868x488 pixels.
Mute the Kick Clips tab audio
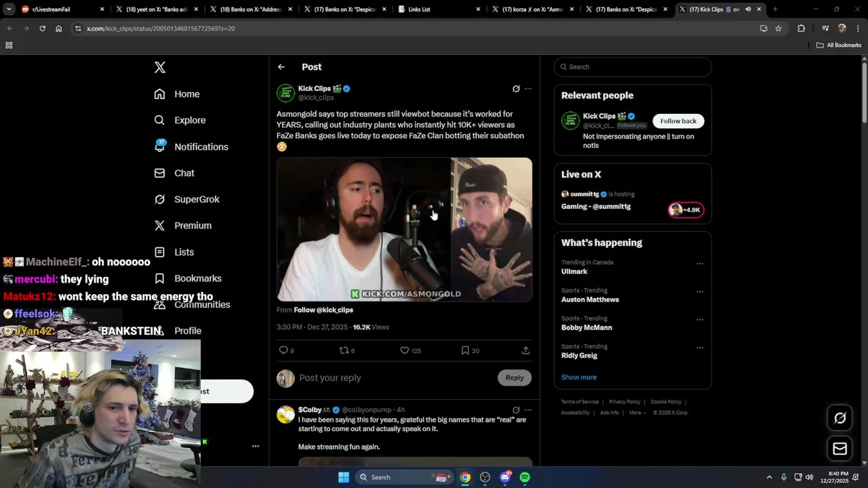[749, 9]
